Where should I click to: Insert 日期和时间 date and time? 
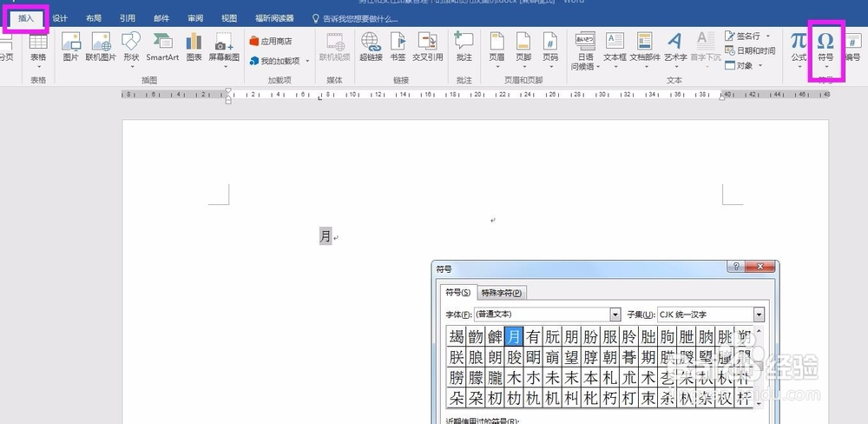point(750,50)
